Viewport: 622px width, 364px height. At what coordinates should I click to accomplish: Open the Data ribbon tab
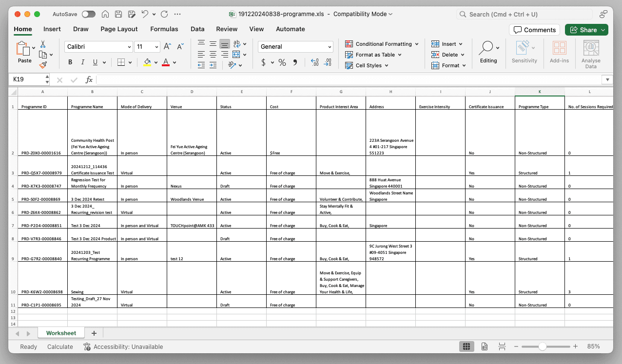pos(197,29)
